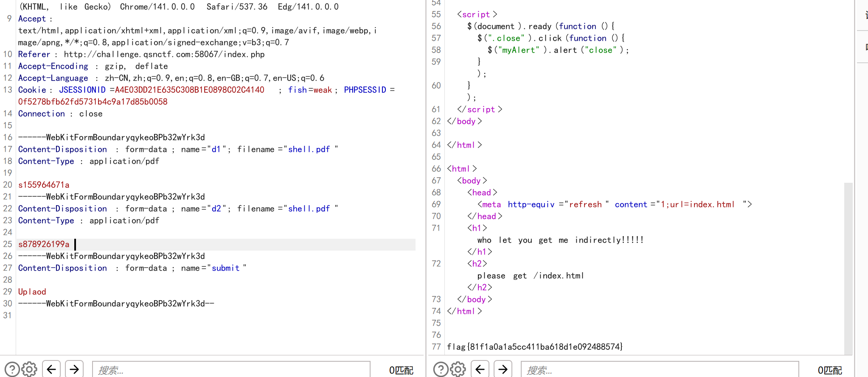Click the Accept-Language header name
The width and height of the screenshot is (868, 377).
pyautogui.click(x=53, y=78)
